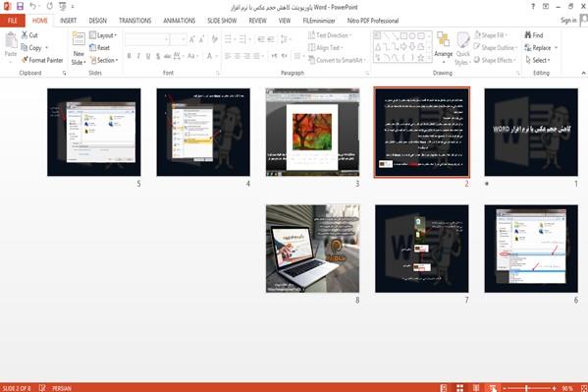This screenshot has height=392, width=588.
Task: Open Change Case dropdown
Action: pyautogui.click(x=191, y=56)
